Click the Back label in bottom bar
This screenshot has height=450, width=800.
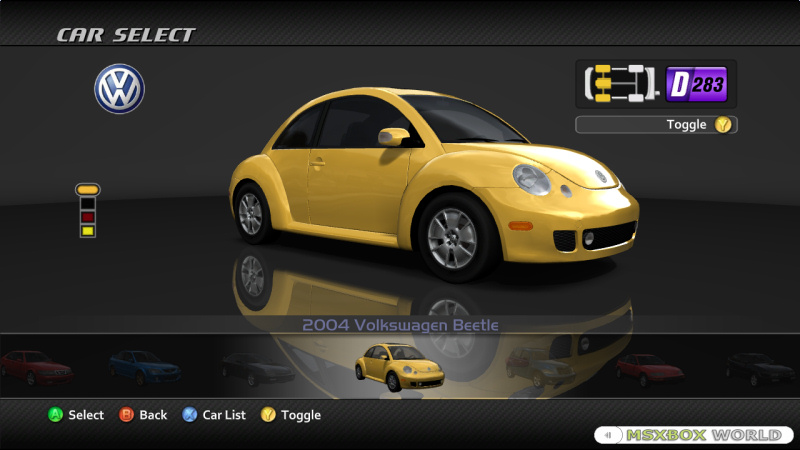[x=153, y=415]
